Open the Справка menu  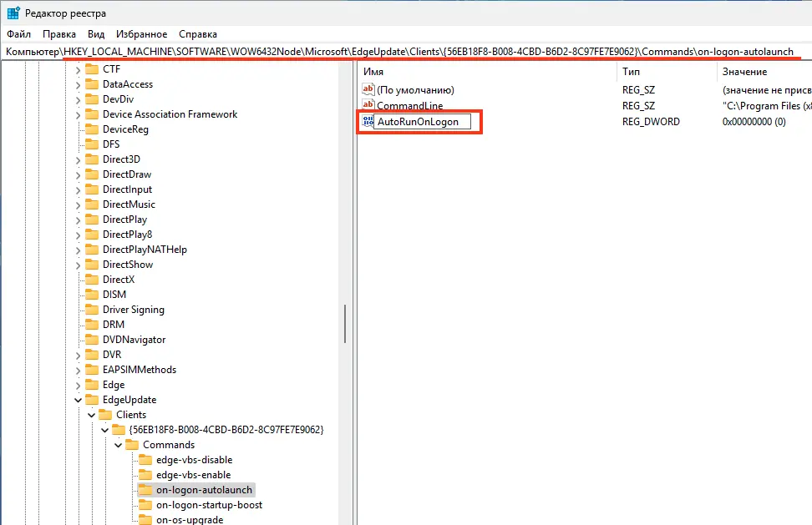(x=198, y=34)
